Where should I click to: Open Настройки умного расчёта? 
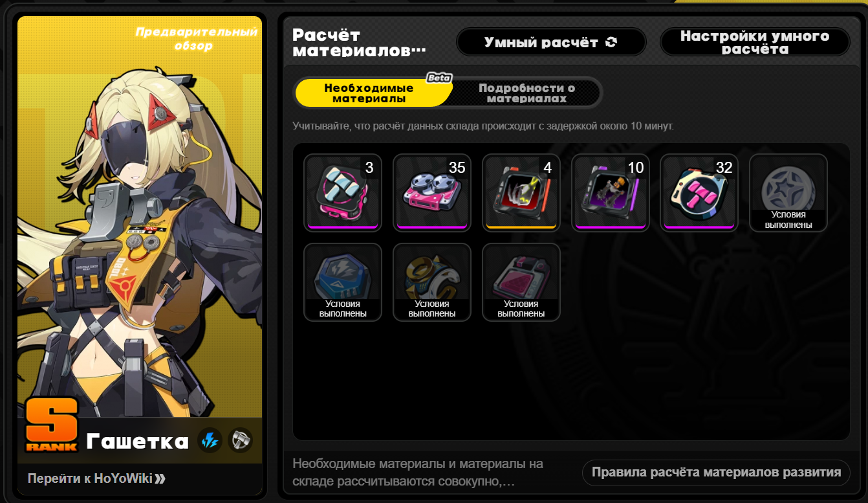coord(755,42)
